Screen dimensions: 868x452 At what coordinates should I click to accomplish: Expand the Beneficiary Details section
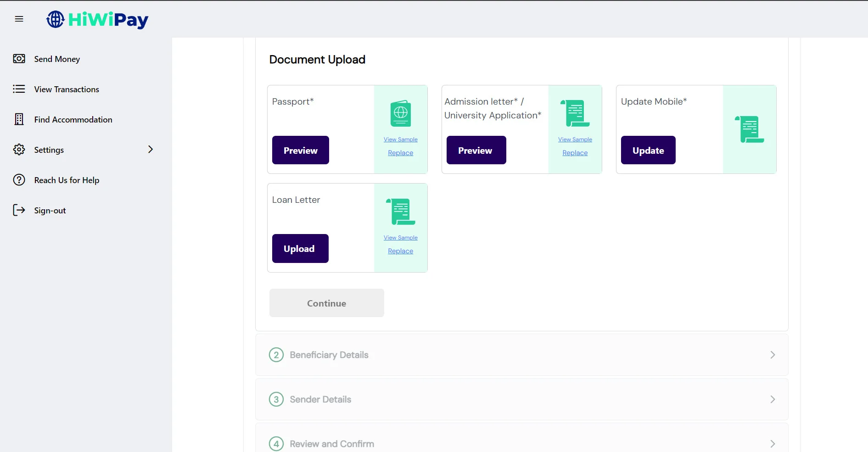tap(521, 355)
